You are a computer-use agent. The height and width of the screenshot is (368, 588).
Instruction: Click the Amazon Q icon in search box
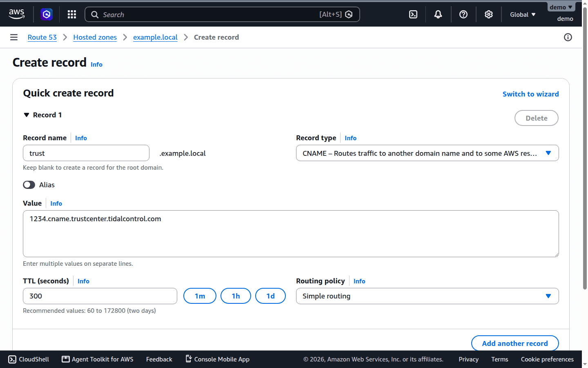pyautogui.click(x=349, y=15)
